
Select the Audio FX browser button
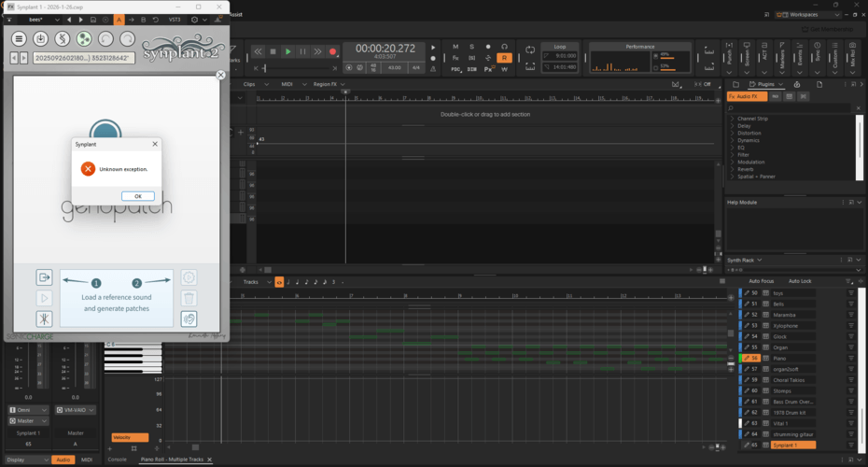[x=747, y=96]
